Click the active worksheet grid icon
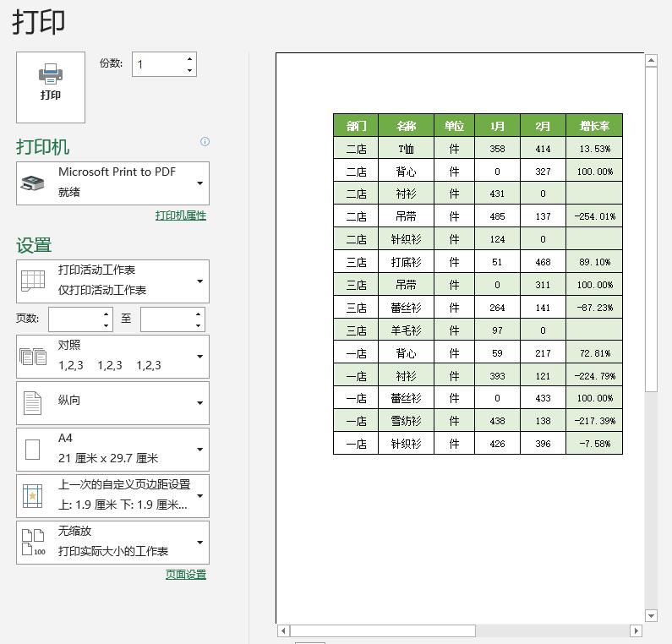672x644 pixels. point(33,281)
